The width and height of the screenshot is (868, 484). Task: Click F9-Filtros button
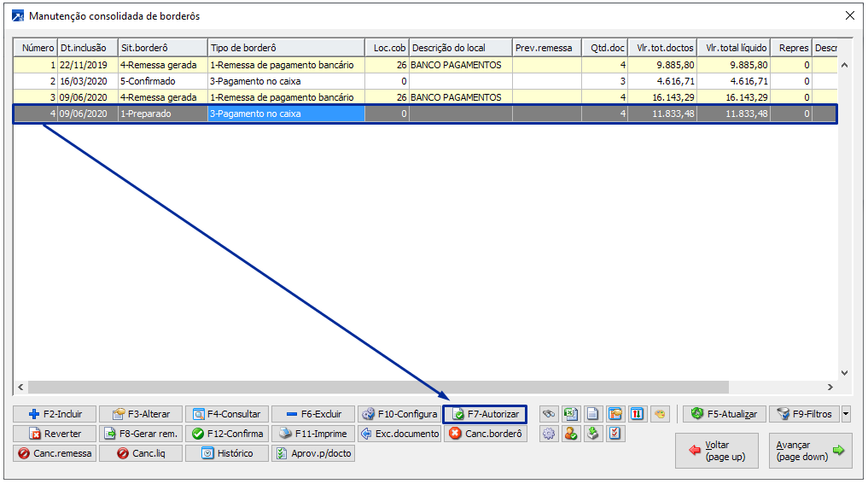pyautogui.click(x=805, y=414)
